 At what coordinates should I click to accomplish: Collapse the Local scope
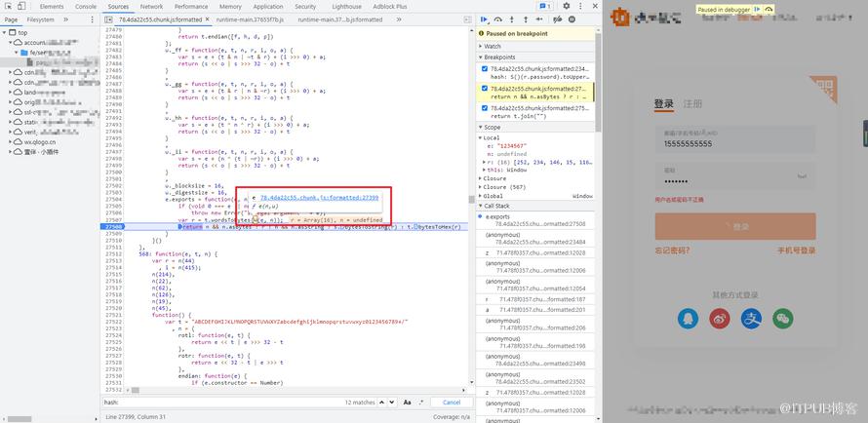(x=481, y=137)
